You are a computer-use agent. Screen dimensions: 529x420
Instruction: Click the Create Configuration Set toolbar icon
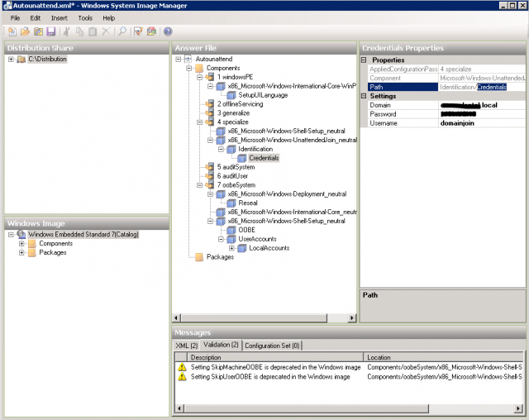[151, 31]
